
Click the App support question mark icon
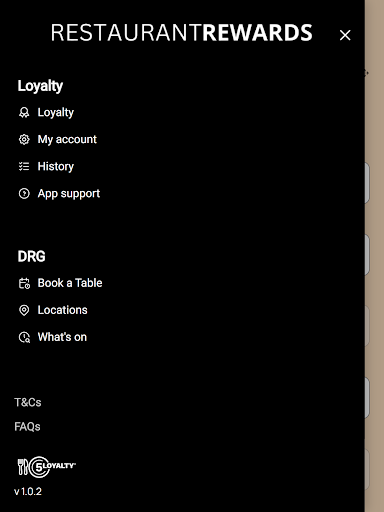(x=24, y=193)
